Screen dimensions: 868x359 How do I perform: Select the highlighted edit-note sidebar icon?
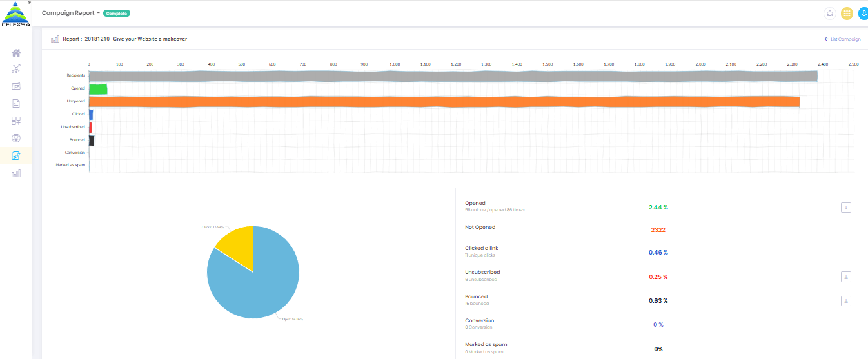click(x=16, y=155)
